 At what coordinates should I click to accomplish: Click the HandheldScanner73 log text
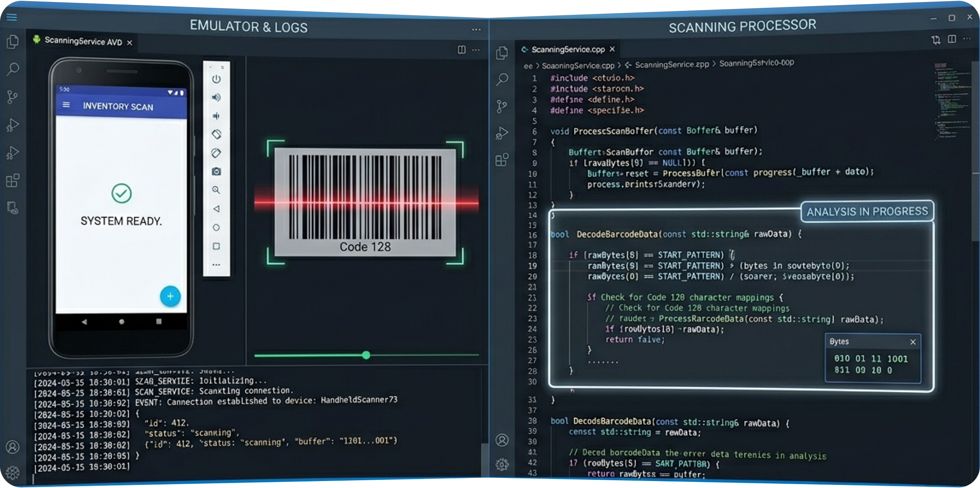[x=359, y=400]
